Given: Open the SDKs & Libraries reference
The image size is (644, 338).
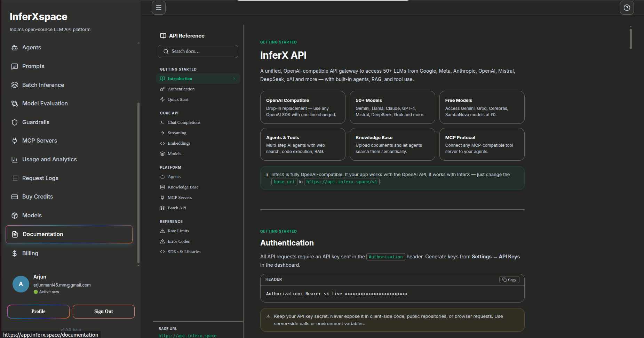Looking at the screenshot, I should (184, 251).
